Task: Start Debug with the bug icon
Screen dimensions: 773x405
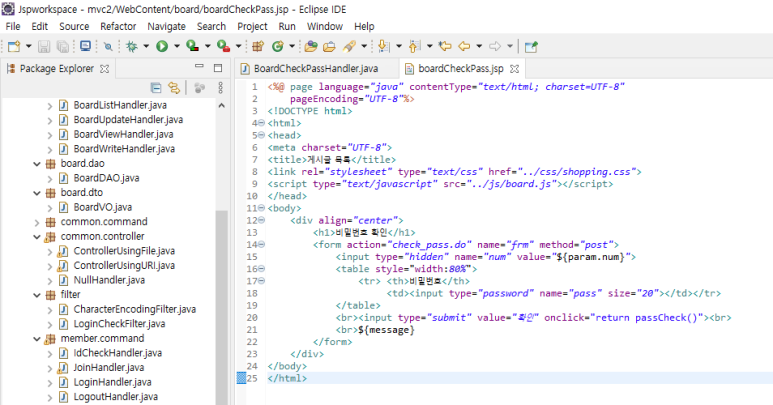Action: (x=132, y=46)
